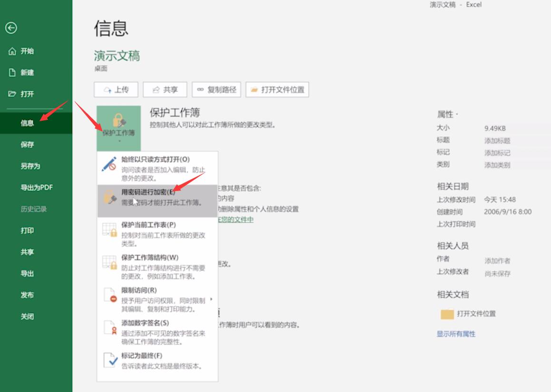The image size is (551, 392).
Task: Click the restricted document icon for 限制访问
Action: coord(110,295)
